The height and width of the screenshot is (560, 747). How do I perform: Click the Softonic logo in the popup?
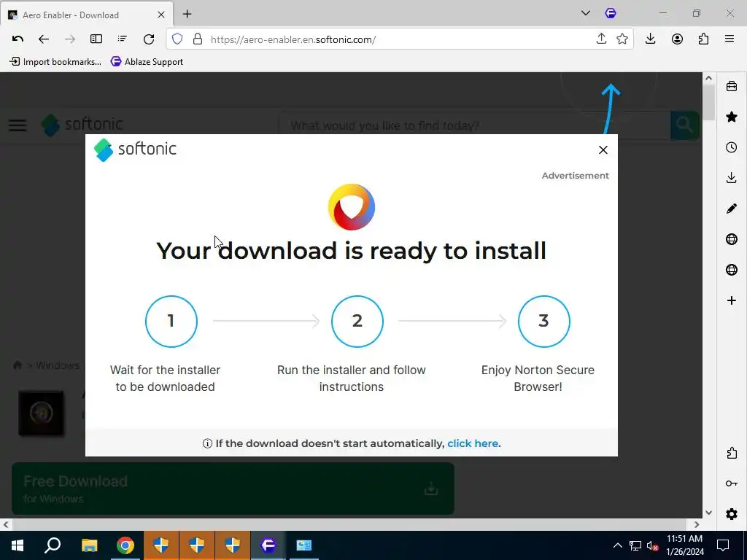(135, 150)
